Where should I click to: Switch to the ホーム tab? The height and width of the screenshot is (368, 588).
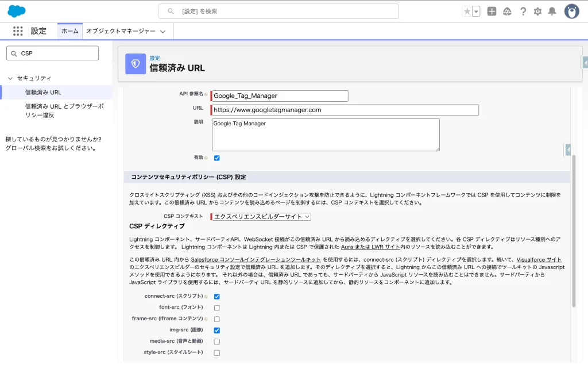point(70,31)
